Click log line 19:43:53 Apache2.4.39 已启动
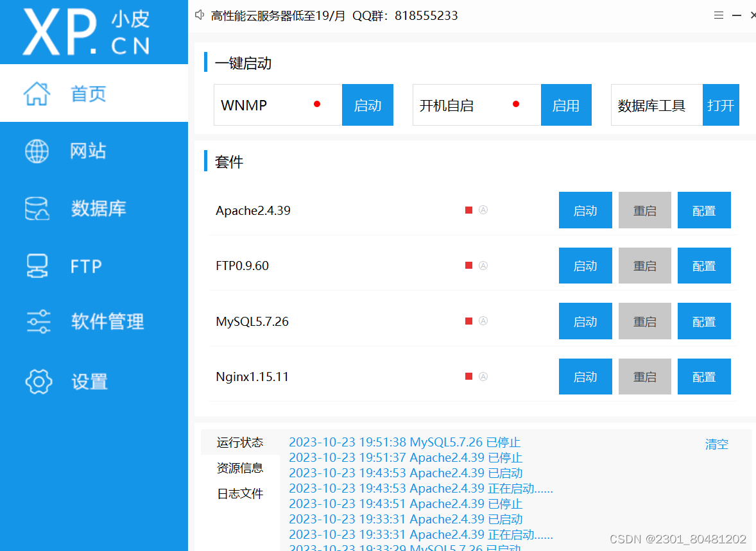This screenshot has height=551, width=756. [406, 473]
